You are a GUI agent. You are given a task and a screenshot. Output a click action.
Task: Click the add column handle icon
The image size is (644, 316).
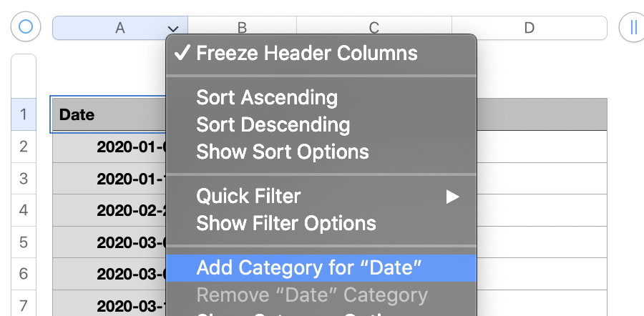[633, 27]
